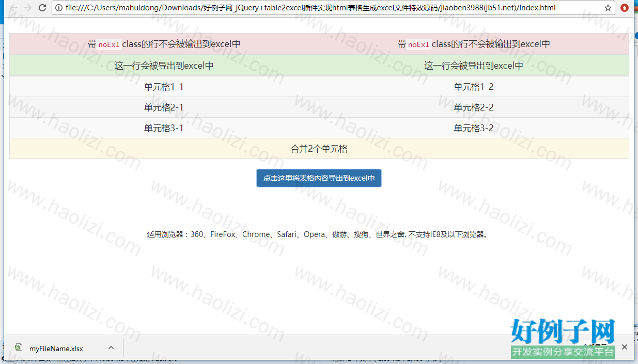Open the red extension icon in toolbar
The width and height of the screenshot is (638, 364).
625,8
